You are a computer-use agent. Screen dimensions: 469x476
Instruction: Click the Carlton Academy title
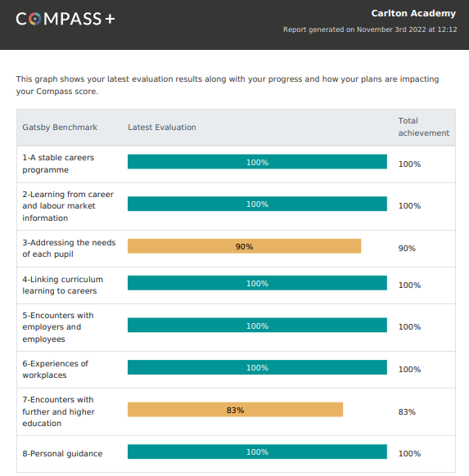pyautogui.click(x=413, y=13)
